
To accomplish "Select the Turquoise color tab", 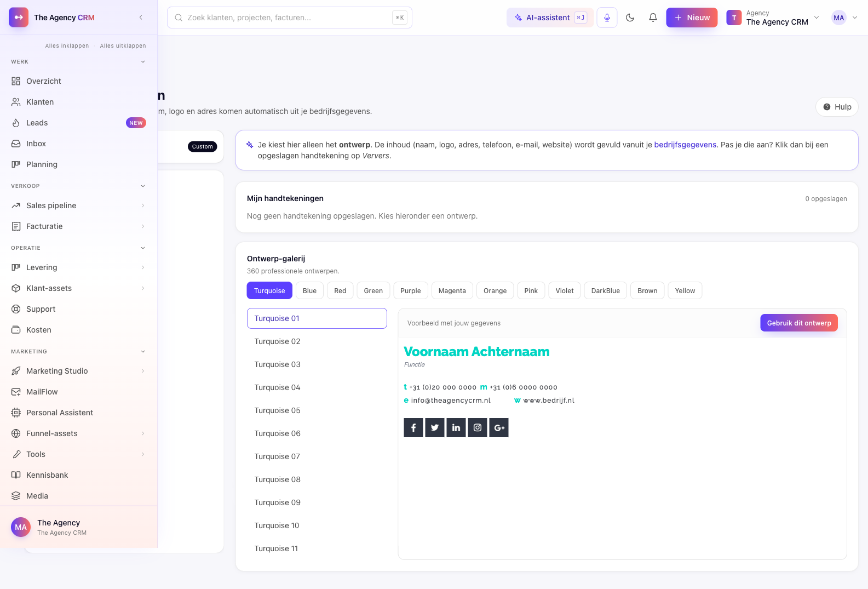I will (x=269, y=290).
